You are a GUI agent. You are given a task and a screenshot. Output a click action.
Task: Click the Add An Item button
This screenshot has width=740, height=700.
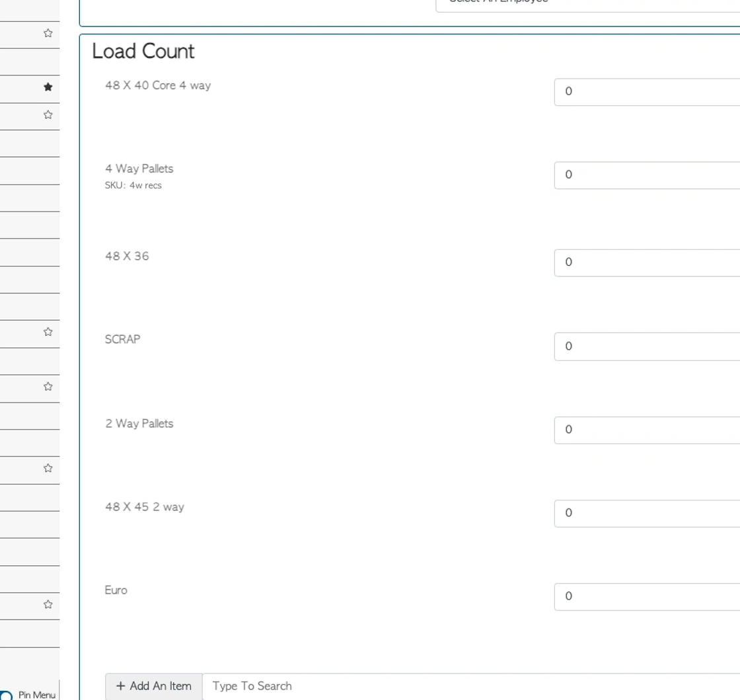[x=154, y=686]
